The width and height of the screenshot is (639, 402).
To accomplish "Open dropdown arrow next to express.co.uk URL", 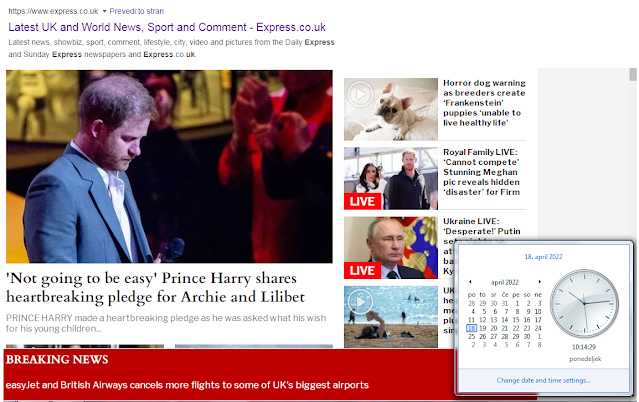I will (104, 11).
